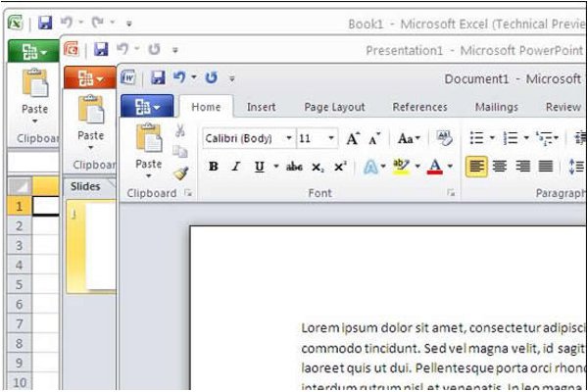Image resolution: width=588 pixels, height=392 pixels.
Task: Click the Format Painter brush icon
Action: pos(180,173)
